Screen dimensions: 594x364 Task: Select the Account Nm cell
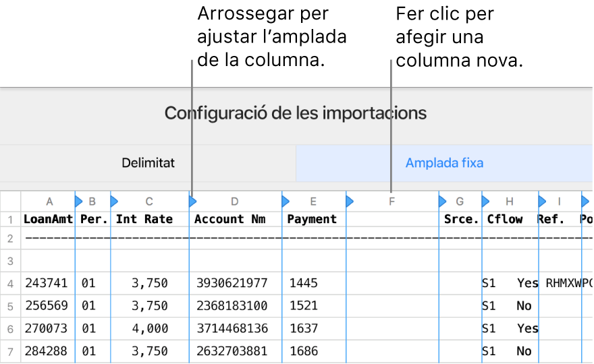coord(230,219)
